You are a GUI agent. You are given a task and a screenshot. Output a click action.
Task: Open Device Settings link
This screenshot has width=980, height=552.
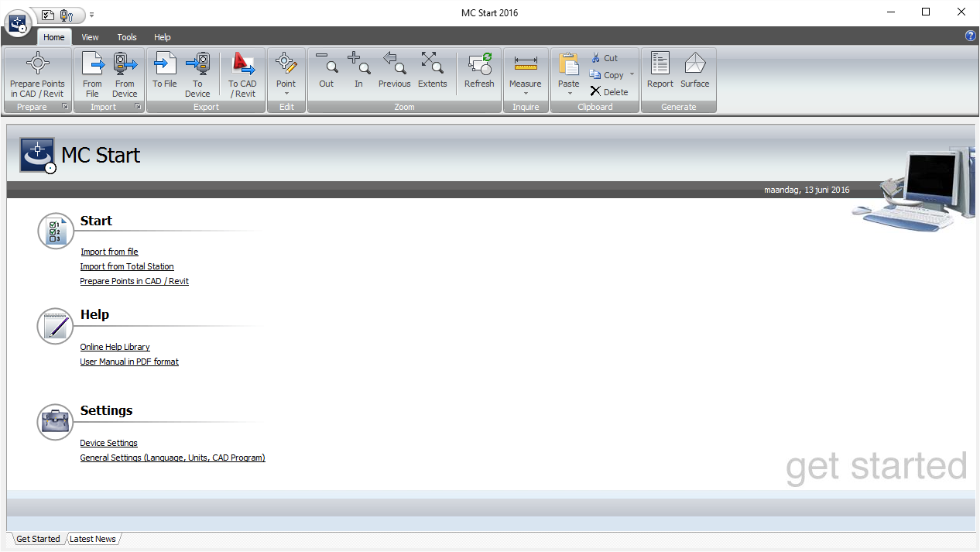[x=109, y=443]
